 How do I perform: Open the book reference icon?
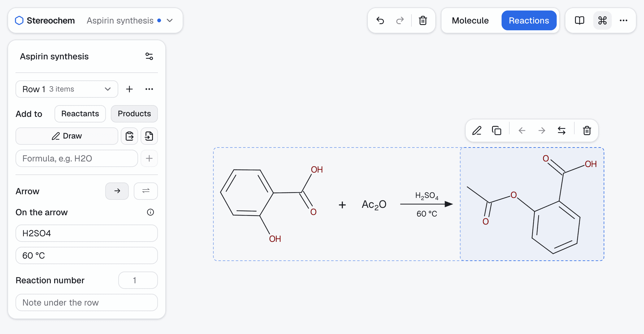pos(580,20)
